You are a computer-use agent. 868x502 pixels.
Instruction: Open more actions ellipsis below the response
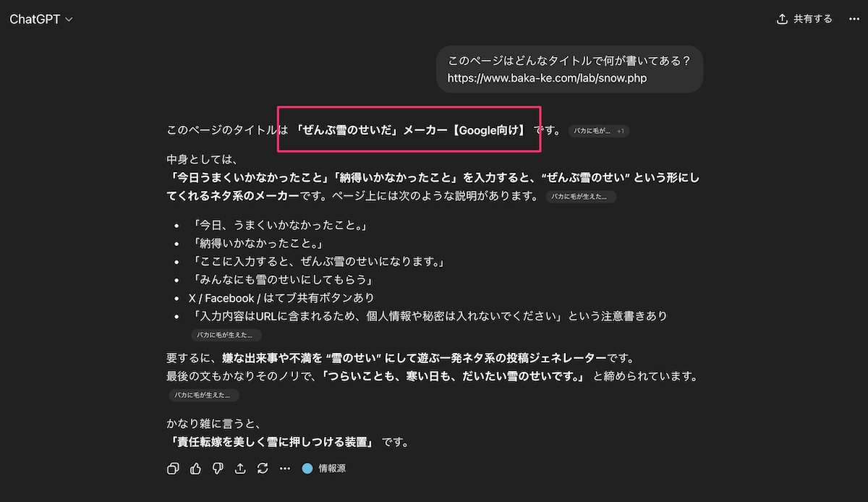[x=285, y=469]
